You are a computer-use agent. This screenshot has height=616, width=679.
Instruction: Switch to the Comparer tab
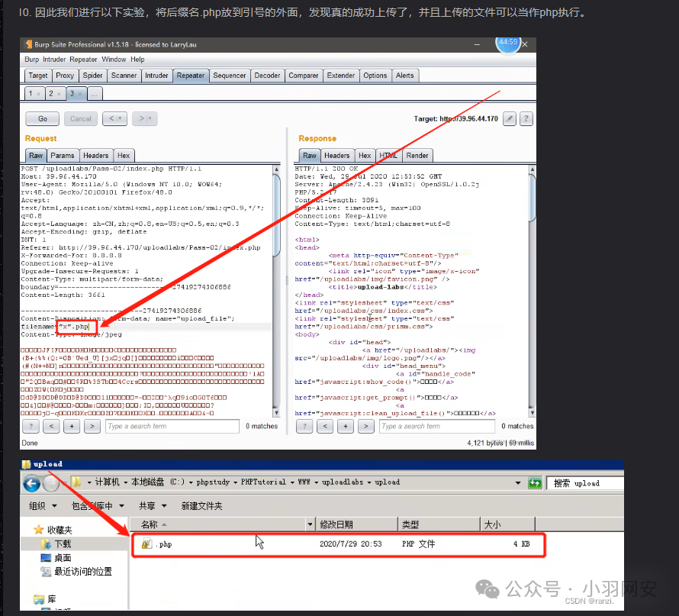(x=304, y=76)
